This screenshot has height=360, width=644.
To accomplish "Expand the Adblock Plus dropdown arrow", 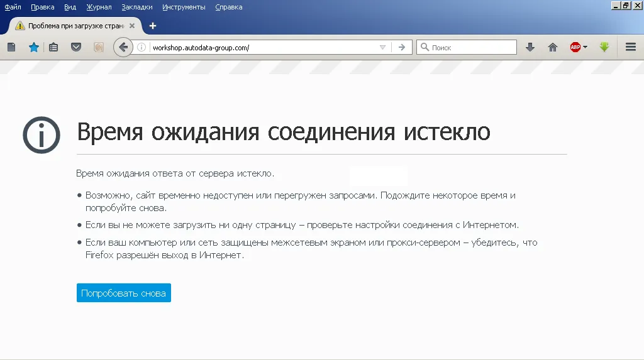I will pyautogui.click(x=586, y=47).
